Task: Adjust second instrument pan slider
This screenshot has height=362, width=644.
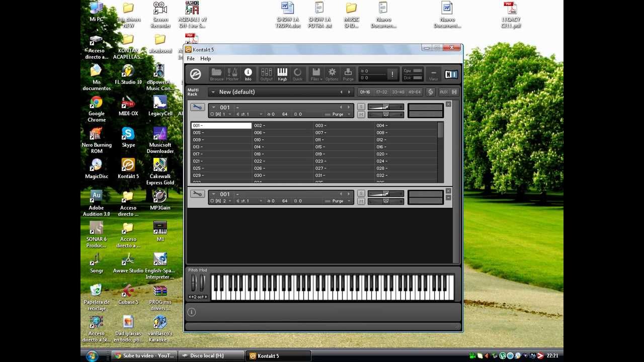Action: tap(386, 201)
